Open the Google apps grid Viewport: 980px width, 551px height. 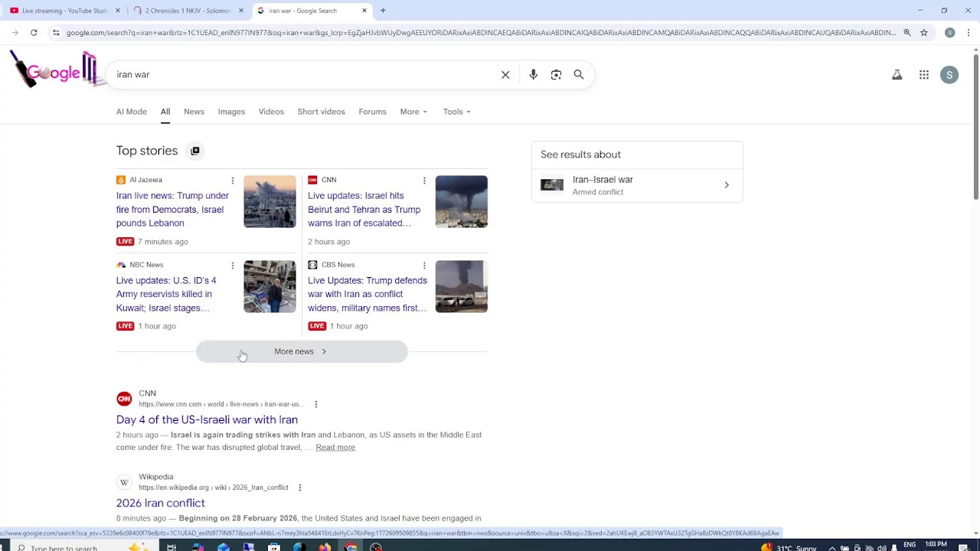coord(924,75)
